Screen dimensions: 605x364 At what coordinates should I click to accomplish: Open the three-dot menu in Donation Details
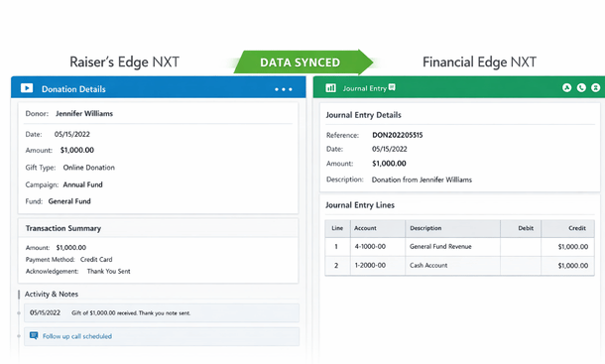click(284, 89)
